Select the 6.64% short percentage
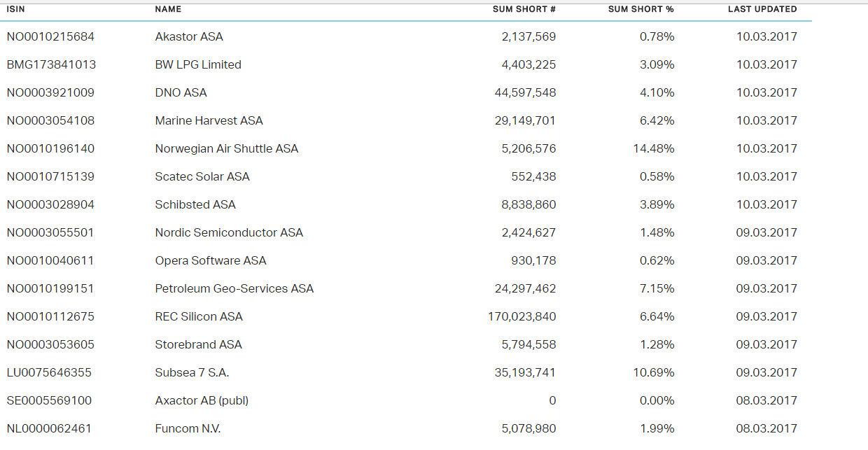The width and height of the screenshot is (868, 450). tap(657, 316)
